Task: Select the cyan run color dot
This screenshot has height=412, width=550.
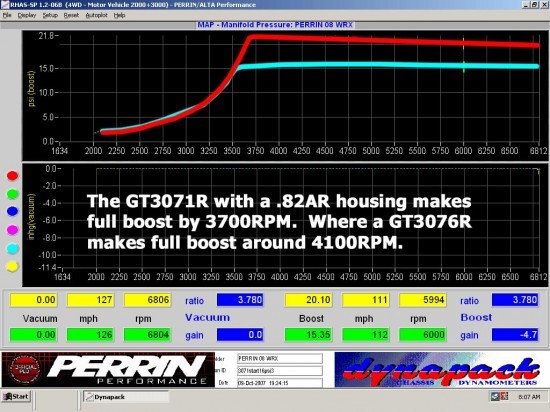Action: click(12, 248)
